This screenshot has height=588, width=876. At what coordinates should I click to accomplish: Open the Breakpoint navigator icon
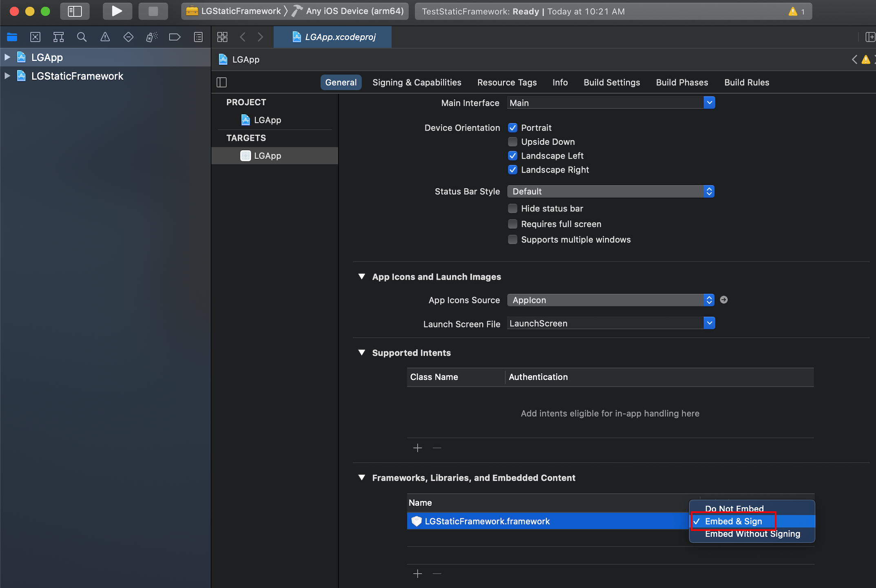tap(175, 37)
